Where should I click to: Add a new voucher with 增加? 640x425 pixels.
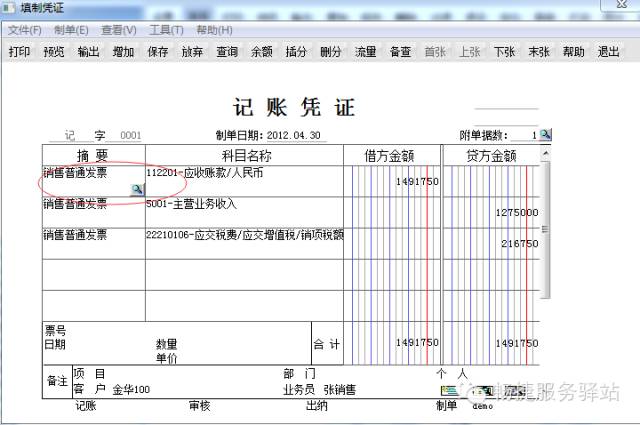(x=123, y=52)
